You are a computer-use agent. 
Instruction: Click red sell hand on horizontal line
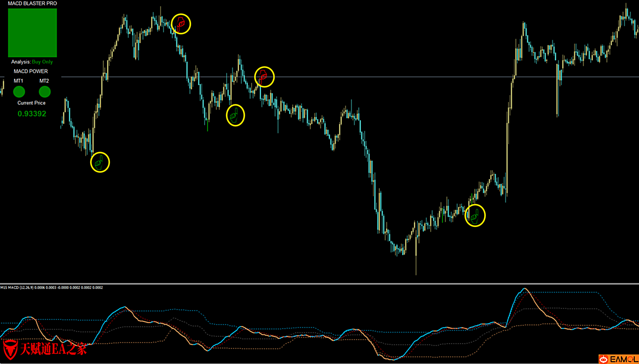click(264, 77)
